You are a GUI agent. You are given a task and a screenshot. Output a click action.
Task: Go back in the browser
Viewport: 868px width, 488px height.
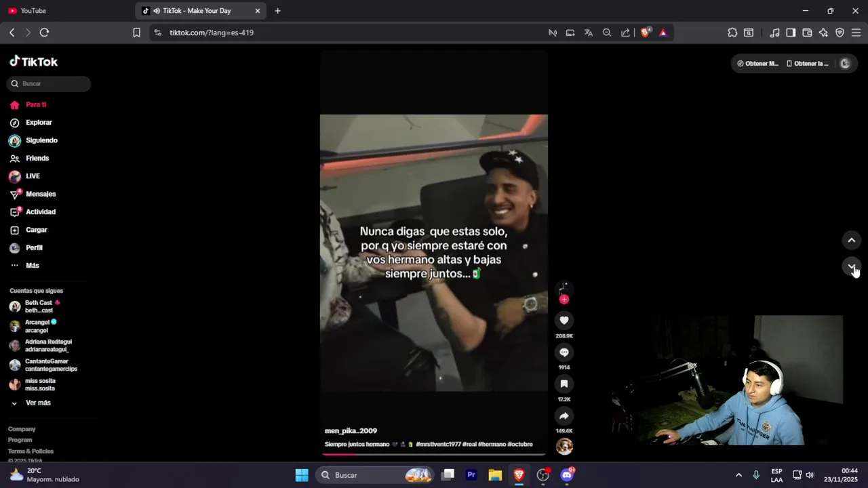12,33
